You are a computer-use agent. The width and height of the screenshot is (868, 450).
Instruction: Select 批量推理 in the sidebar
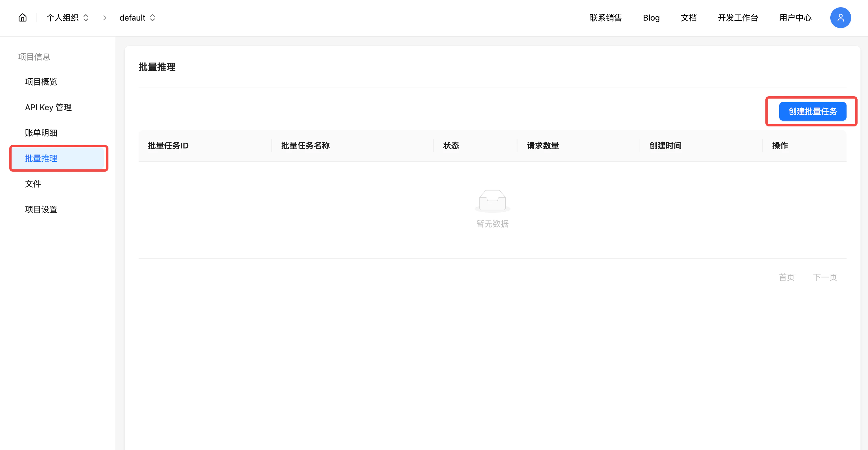point(41,158)
